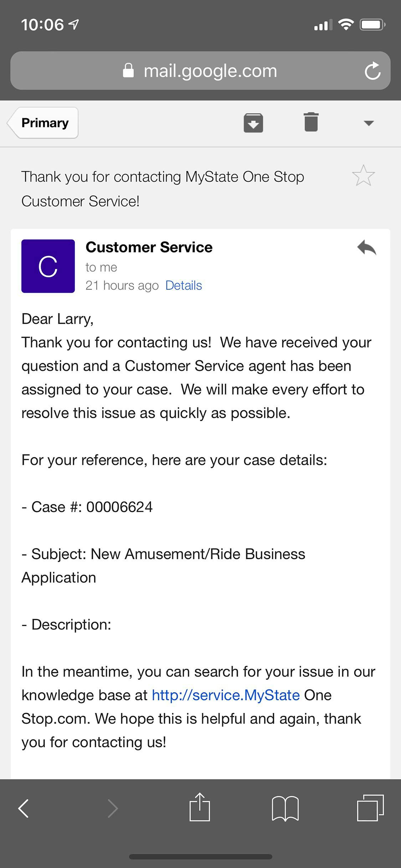This screenshot has width=401, height=868.
Task: Open the Safari share sheet
Action: click(200, 807)
